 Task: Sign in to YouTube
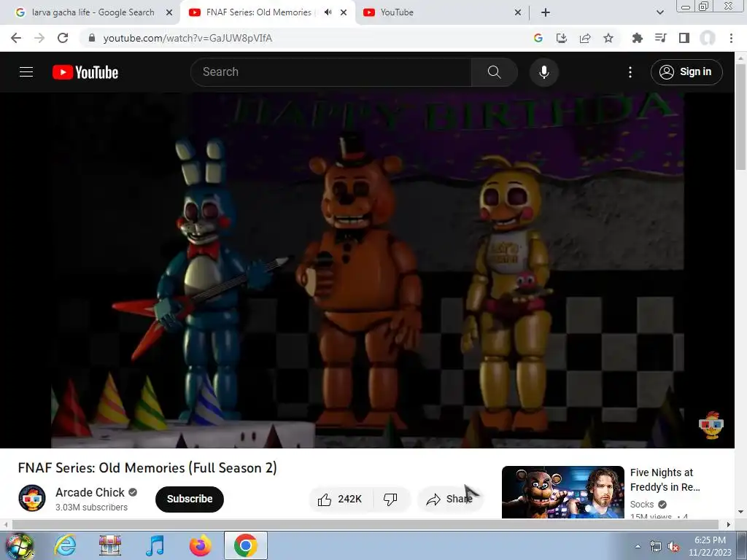(686, 72)
